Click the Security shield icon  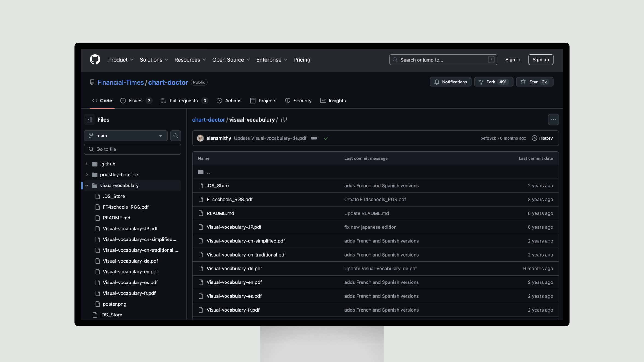tap(288, 100)
